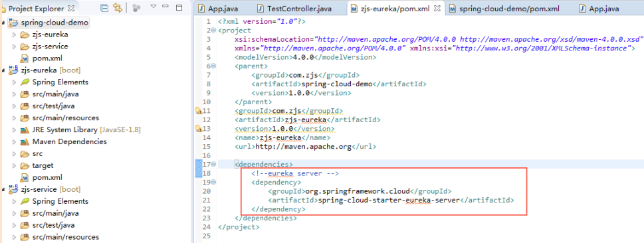Click line number 25 in the gutter
Screen dimensions: 644x243
click(x=206, y=236)
